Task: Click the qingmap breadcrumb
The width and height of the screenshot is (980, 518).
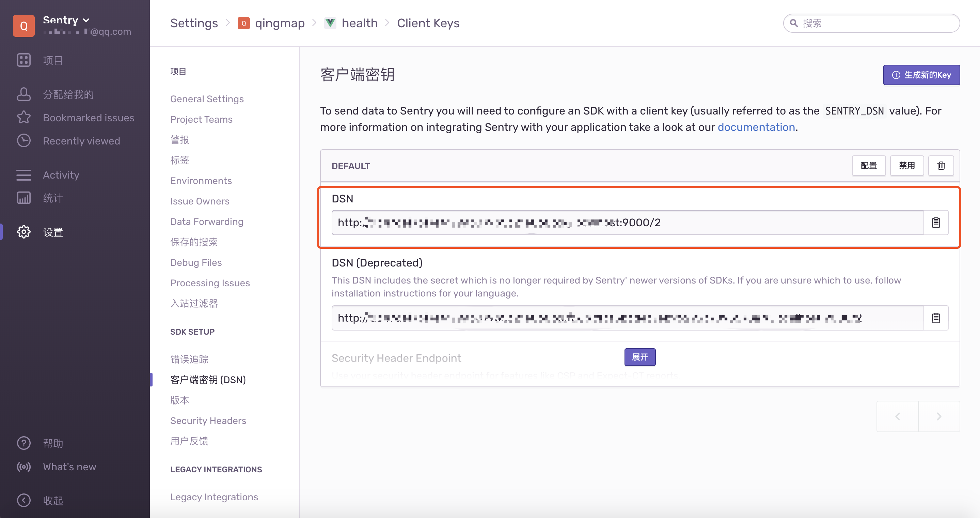Action: click(x=279, y=23)
